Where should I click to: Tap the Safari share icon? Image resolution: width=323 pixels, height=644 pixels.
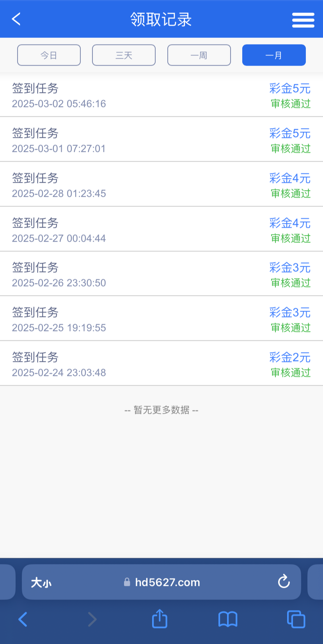[x=160, y=619]
